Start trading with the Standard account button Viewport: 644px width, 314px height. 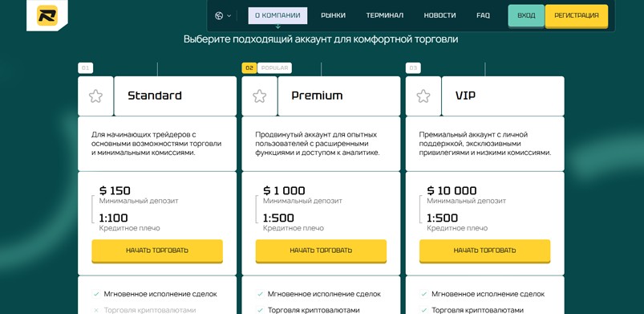coord(157,251)
